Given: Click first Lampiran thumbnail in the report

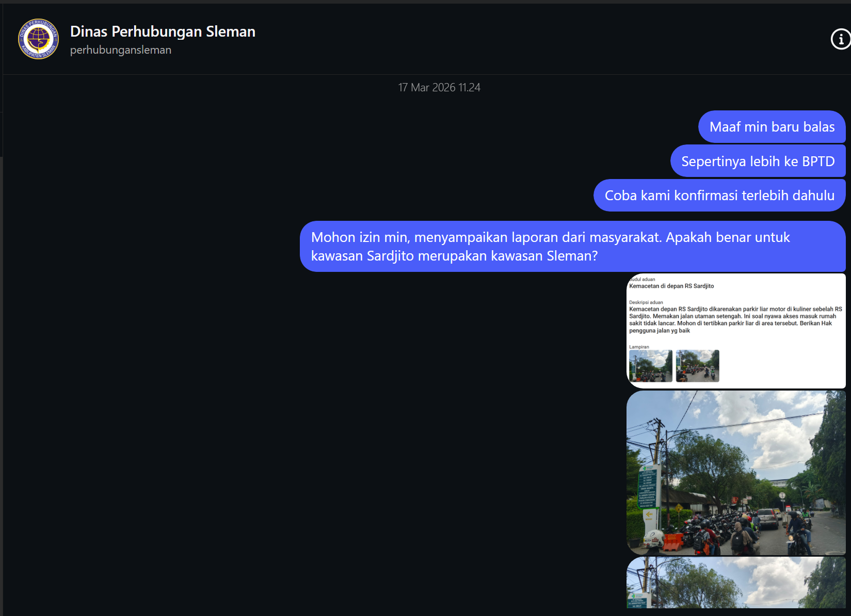Looking at the screenshot, I should point(650,366).
